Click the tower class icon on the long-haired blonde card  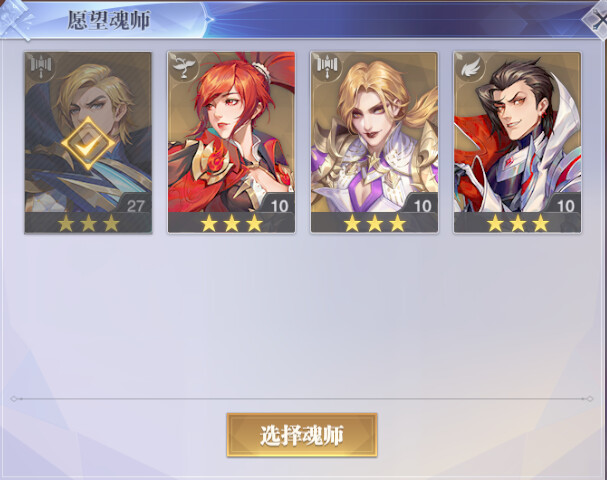327,66
